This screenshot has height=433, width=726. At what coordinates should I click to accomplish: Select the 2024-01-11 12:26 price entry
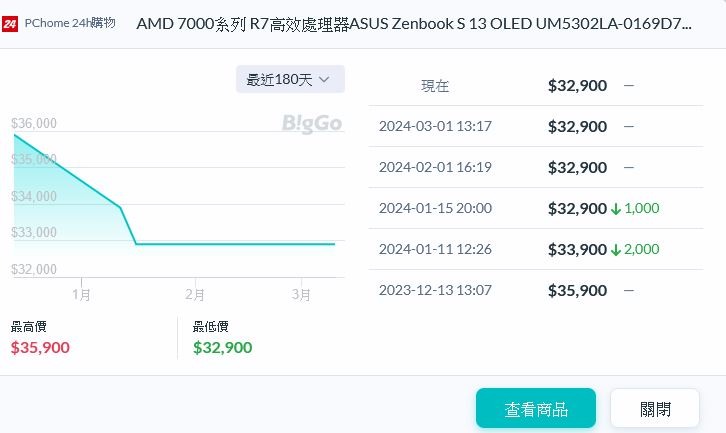tap(536, 249)
